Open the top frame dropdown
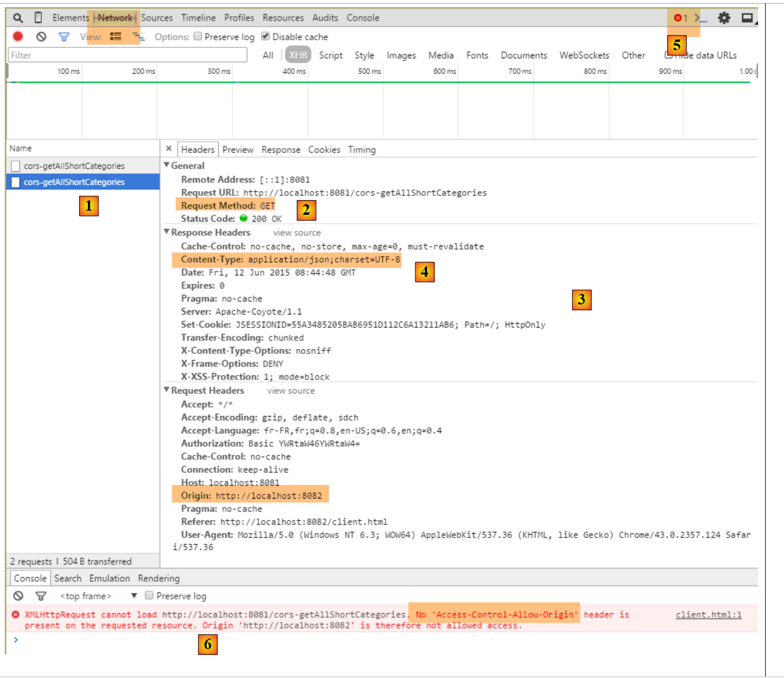The height and width of the screenshot is (678, 784). 134,596
